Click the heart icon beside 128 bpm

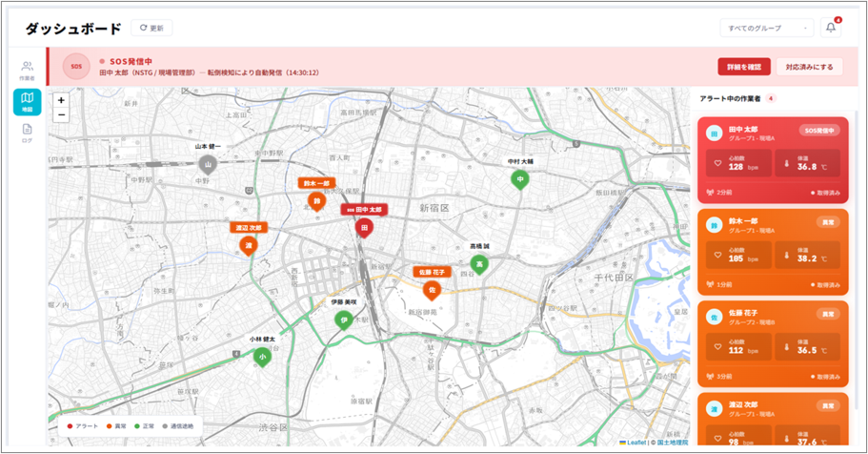pos(718,163)
